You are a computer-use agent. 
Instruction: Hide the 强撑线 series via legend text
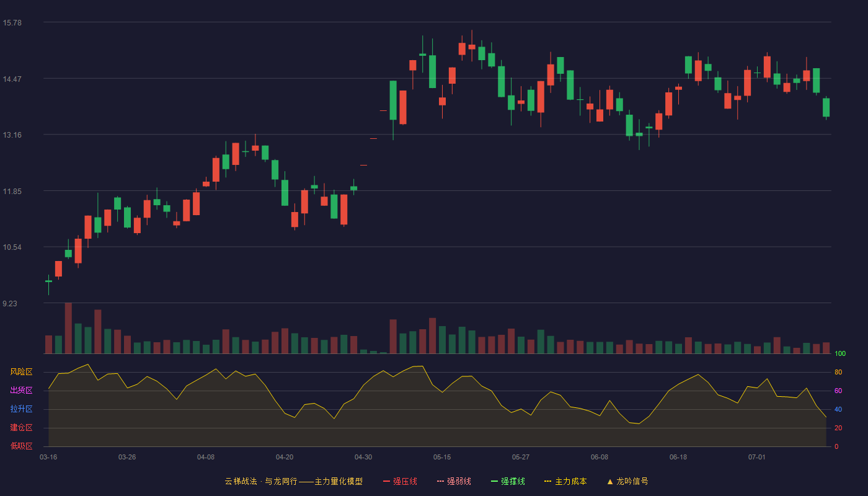[x=513, y=481]
